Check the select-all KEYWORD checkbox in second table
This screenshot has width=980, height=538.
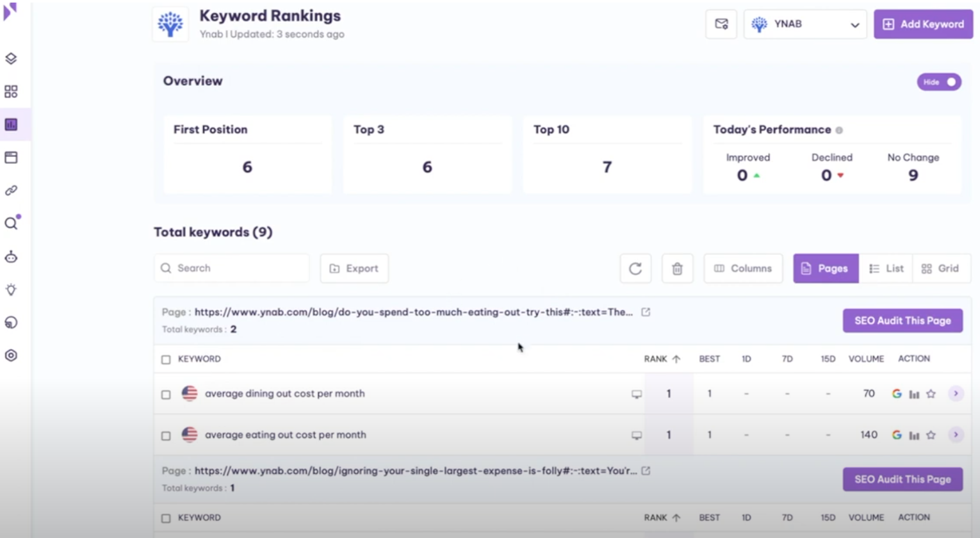coord(166,518)
